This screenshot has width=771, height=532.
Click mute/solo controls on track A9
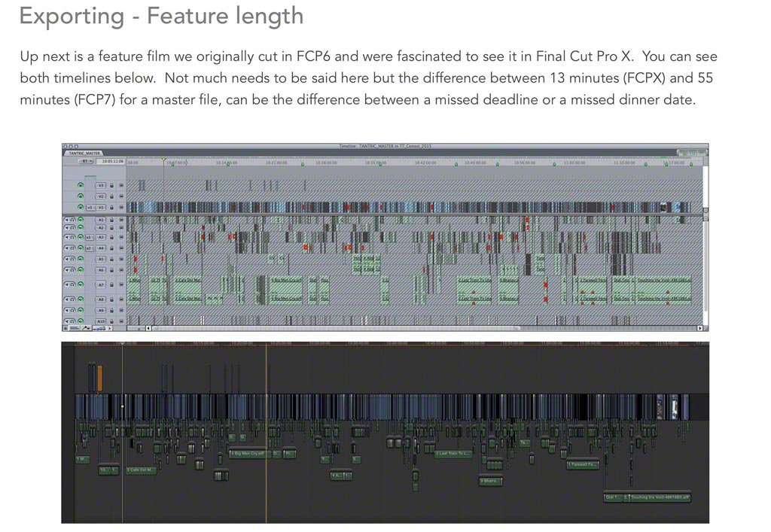click(69, 310)
